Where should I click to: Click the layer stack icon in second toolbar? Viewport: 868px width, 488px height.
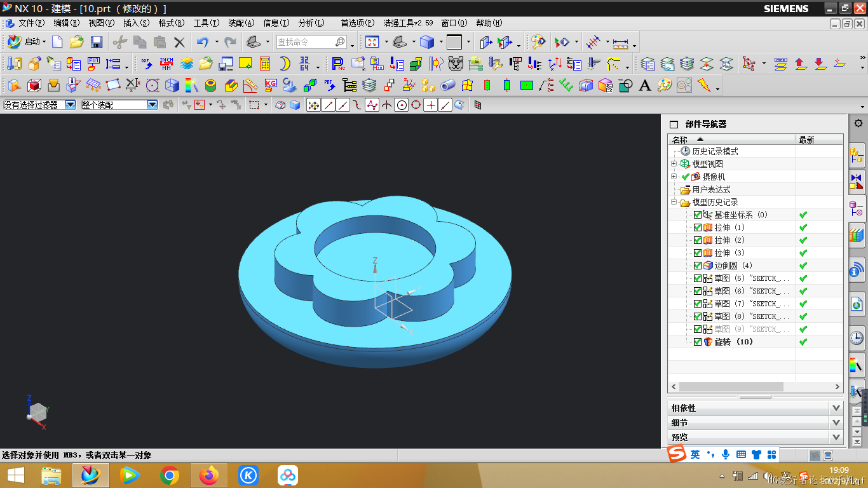[x=186, y=64]
